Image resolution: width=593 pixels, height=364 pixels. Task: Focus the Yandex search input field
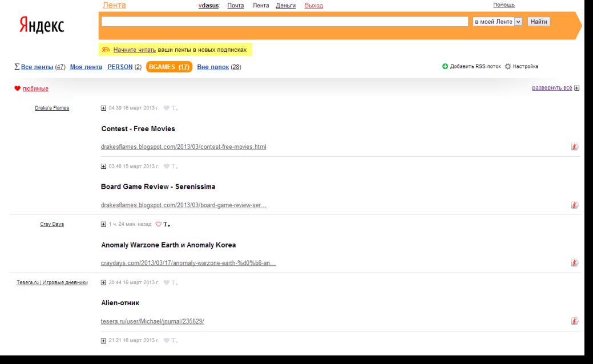click(285, 22)
